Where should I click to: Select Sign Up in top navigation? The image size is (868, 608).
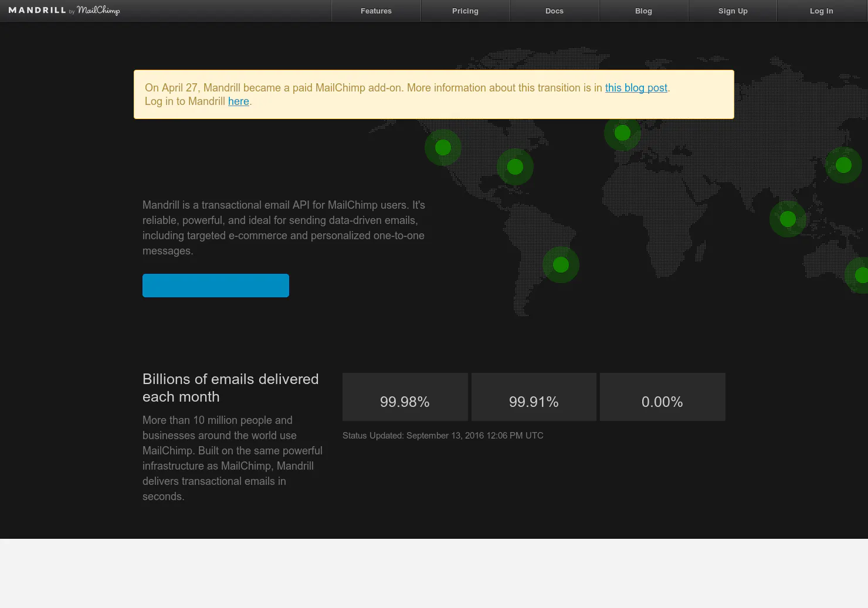pos(733,11)
